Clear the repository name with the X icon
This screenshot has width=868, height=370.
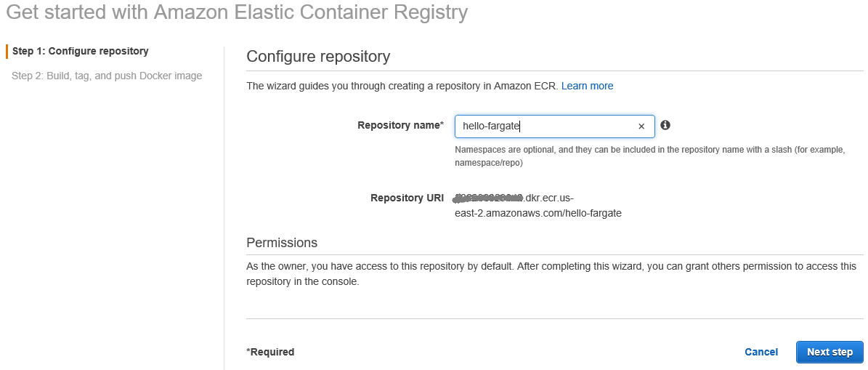(641, 126)
